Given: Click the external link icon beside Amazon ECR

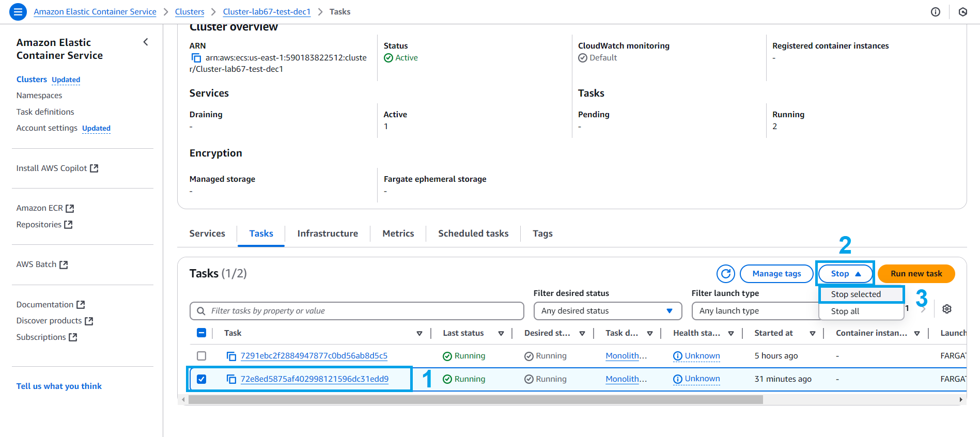Looking at the screenshot, I should [x=70, y=208].
